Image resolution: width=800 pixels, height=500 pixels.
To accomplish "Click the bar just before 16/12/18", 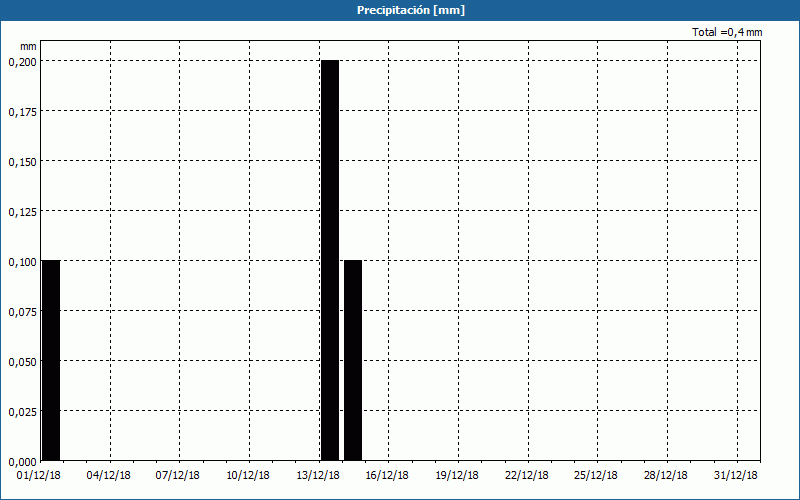I will point(353,360).
